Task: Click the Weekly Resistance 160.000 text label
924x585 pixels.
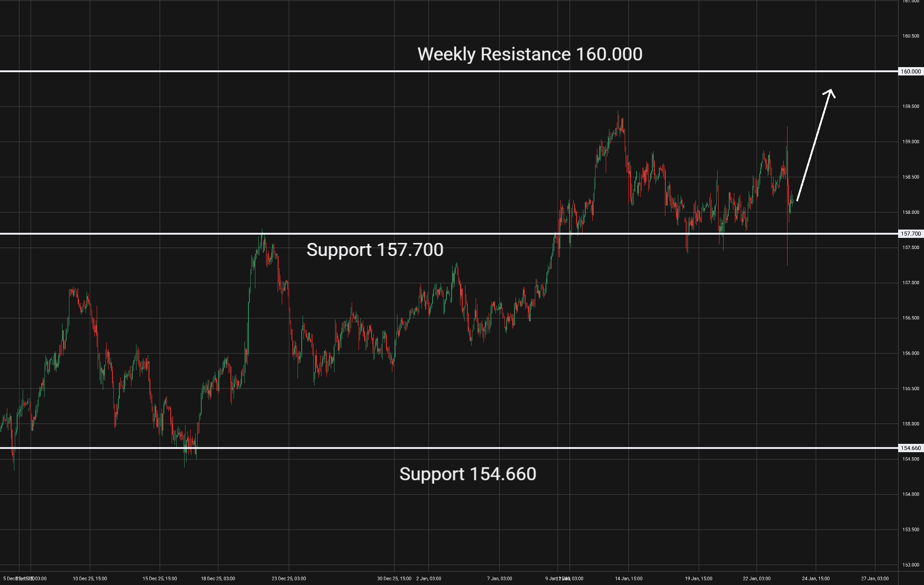Action: point(529,54)
